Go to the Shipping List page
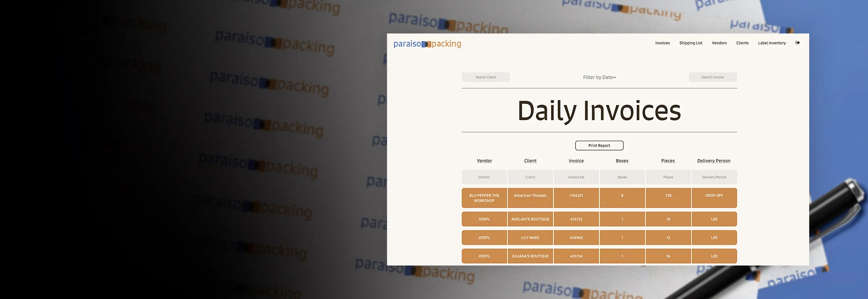The width and height of the screenshot is (868, 299). tap(691, 43)
